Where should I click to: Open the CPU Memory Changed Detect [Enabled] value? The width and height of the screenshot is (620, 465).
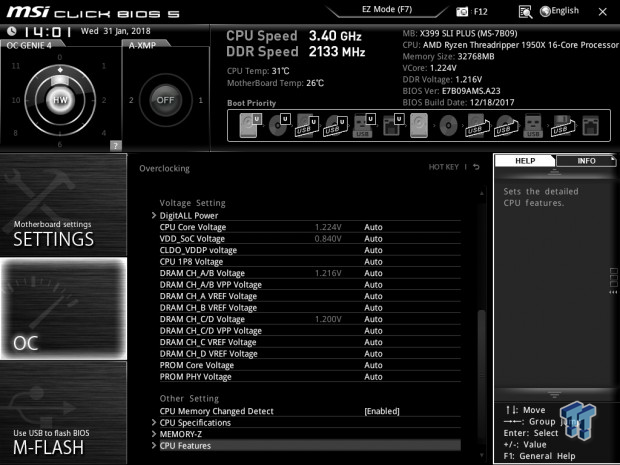click(382, 411)
